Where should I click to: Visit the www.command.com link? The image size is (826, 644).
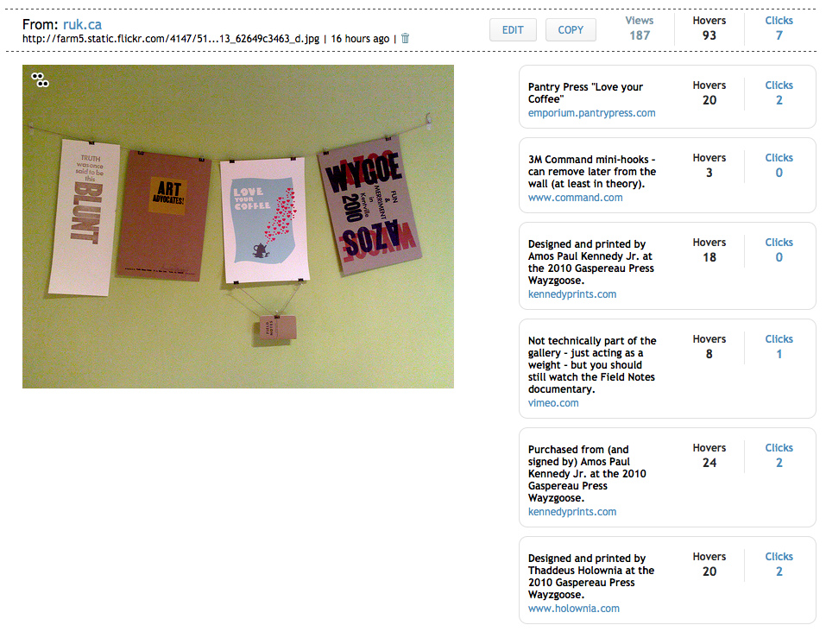tap(575, 198)
